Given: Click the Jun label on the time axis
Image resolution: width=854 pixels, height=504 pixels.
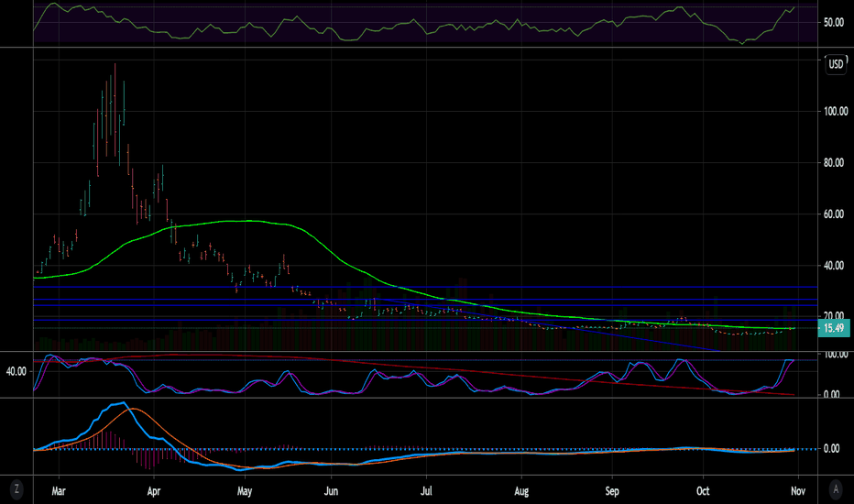Looking at the screenshot, I should [x=331, y=491].
